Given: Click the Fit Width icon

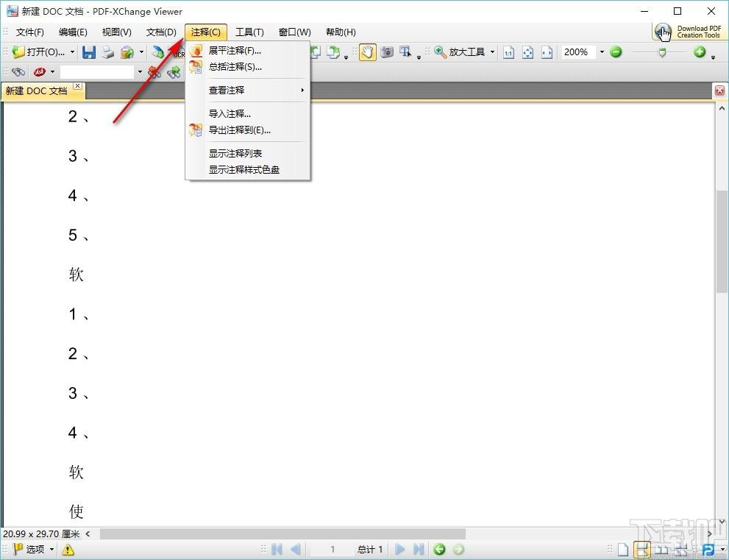Looking at the screenshot, I should pos(547,52).
